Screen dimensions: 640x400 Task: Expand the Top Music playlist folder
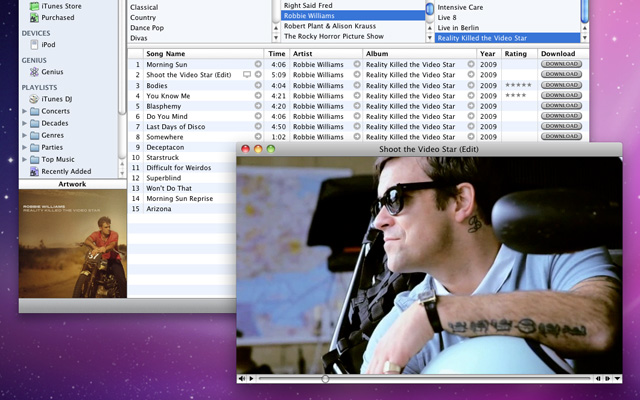click(x=24, y=159)
